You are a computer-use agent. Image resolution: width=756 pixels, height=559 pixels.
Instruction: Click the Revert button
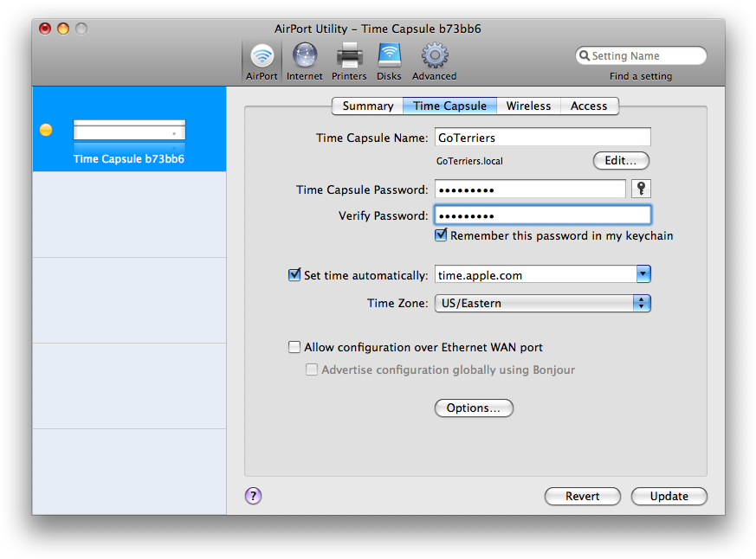(x=583, y=496)
